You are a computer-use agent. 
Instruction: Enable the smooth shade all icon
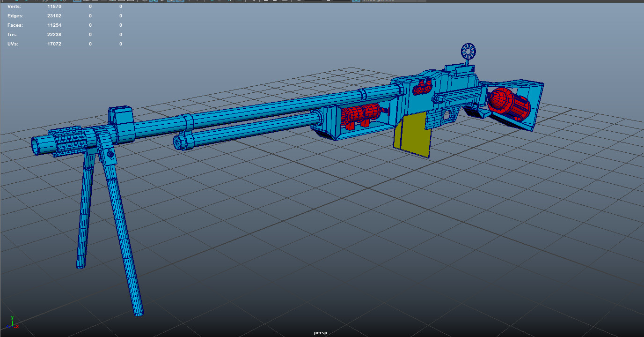point(153,2)
